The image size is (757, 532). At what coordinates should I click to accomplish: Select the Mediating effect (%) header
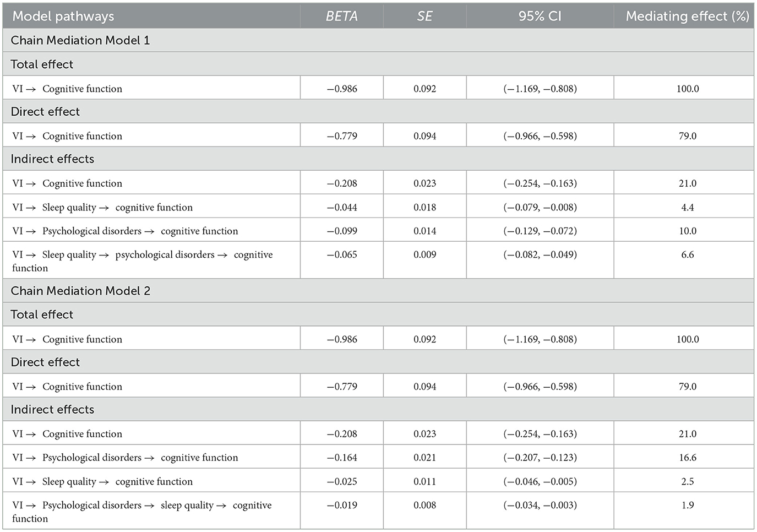point(687,17)
